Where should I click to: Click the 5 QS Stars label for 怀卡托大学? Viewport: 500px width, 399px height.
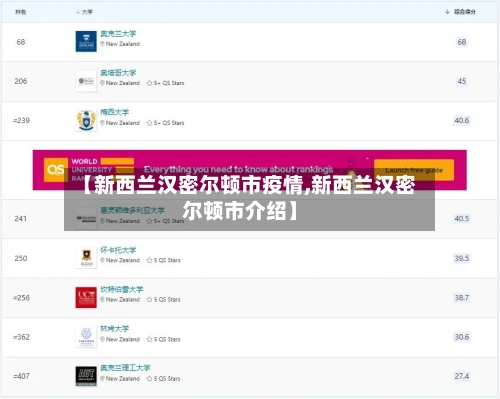167,260
